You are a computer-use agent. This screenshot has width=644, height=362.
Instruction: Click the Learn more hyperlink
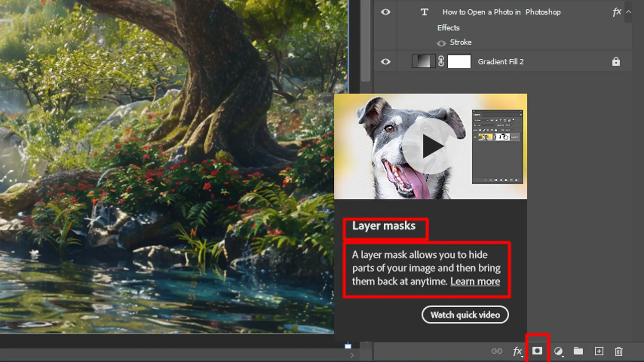476,282
